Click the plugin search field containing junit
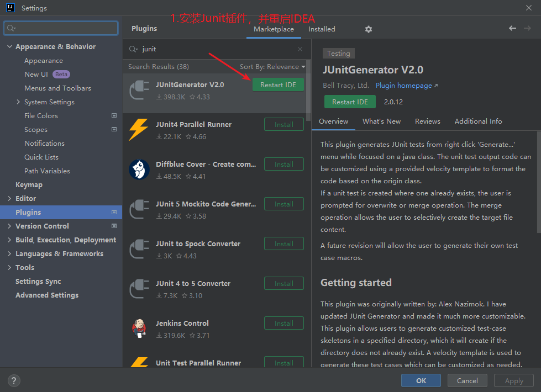 point(217,49)
